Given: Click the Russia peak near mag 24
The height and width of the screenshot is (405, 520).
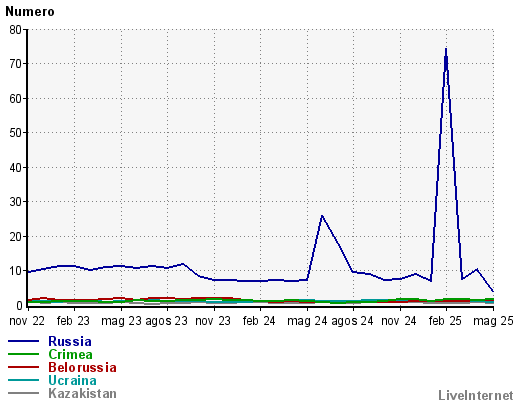Looking at the screenshot, I should click(x=322, y=216).
